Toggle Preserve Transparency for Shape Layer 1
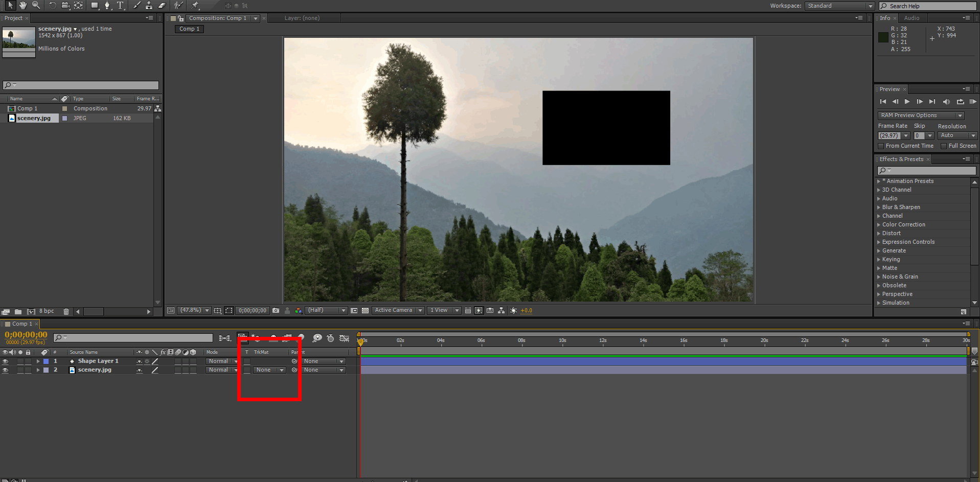The height and width of the screenshot is (482, 980). pyautogui.click(x=247, y=361)
